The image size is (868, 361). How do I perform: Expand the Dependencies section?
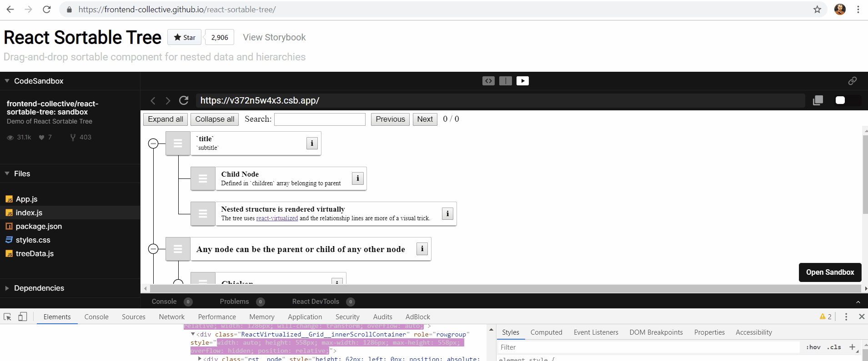pyautogui.click(x=7, y=288)
